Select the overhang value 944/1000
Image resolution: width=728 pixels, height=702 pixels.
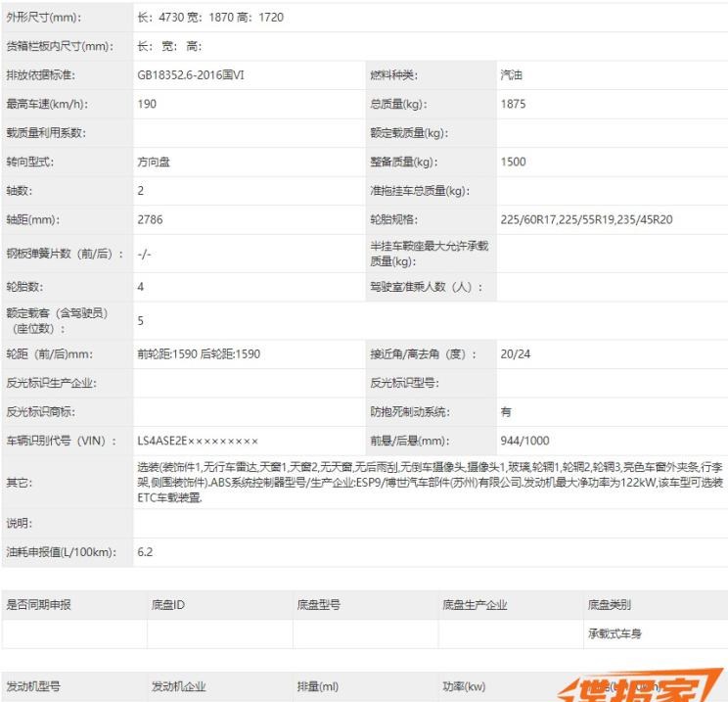524,441
